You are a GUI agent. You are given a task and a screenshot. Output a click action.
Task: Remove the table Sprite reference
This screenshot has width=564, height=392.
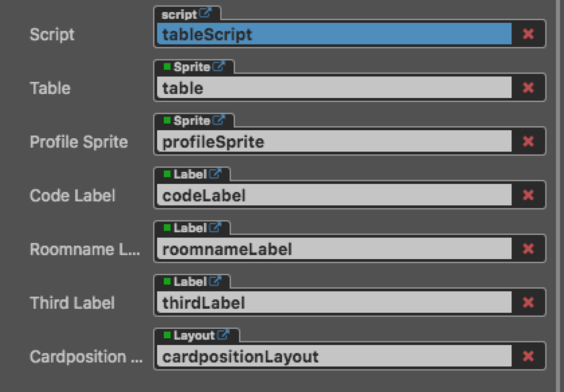pyautogui.click(x=528, y=88)
